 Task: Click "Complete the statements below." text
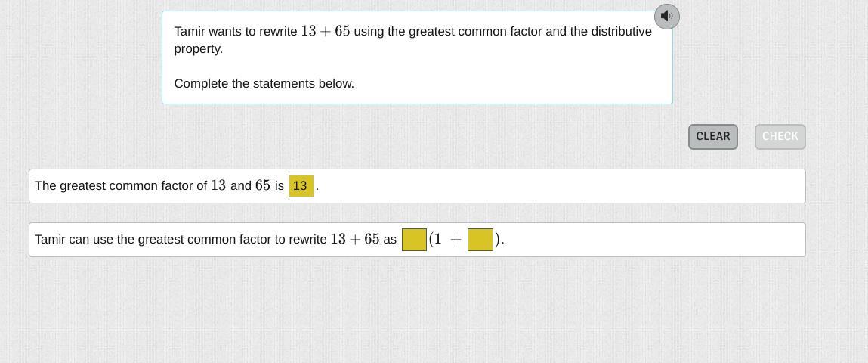(264, 83)
